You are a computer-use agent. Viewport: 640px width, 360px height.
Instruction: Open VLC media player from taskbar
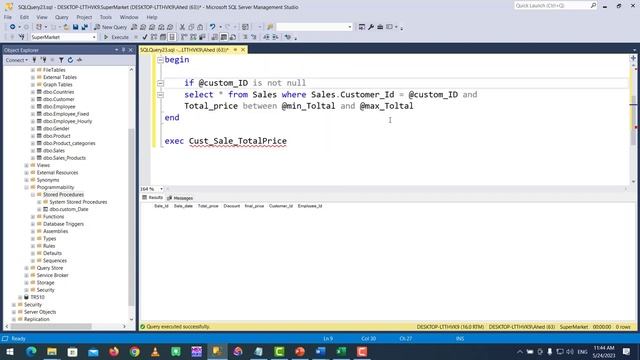(155, 351)
